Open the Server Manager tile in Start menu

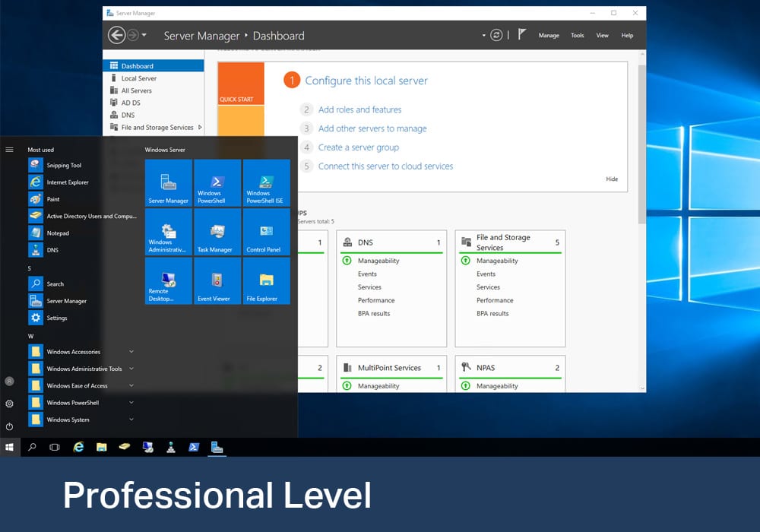click(x=168, y=182)
